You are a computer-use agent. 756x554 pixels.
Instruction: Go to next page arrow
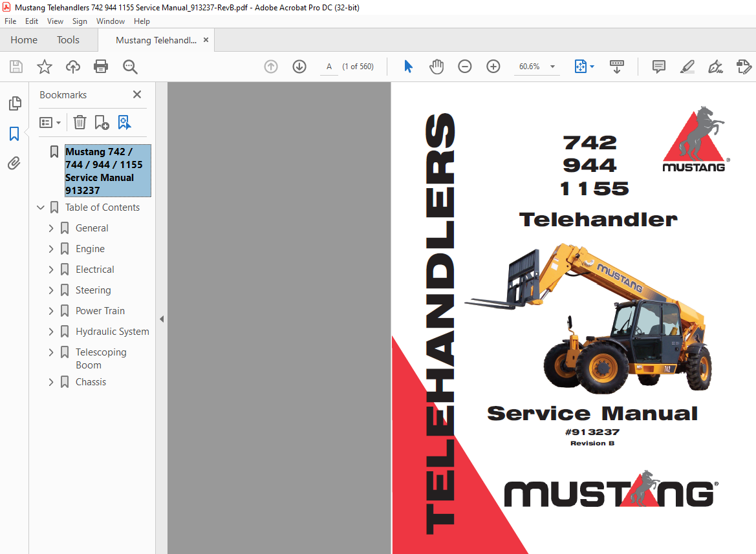click(x=299, y=67)
